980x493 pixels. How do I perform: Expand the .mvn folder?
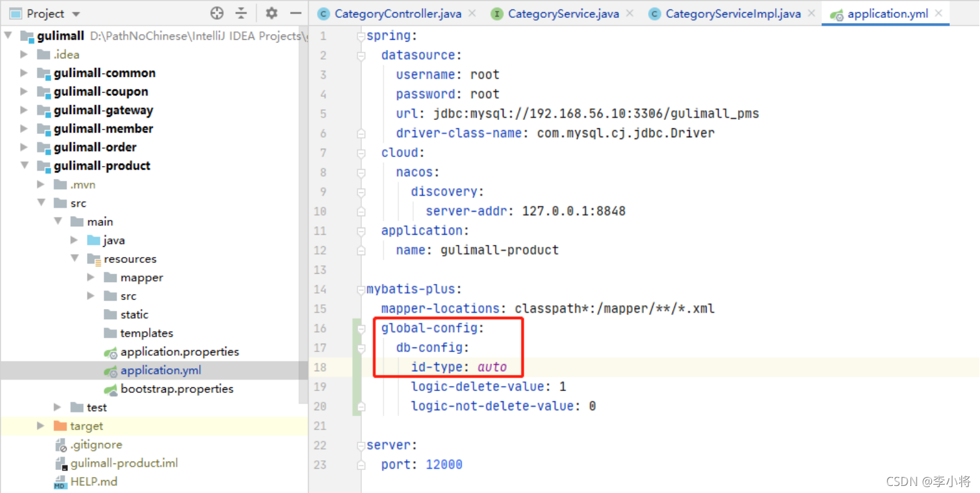coord(41,185)
